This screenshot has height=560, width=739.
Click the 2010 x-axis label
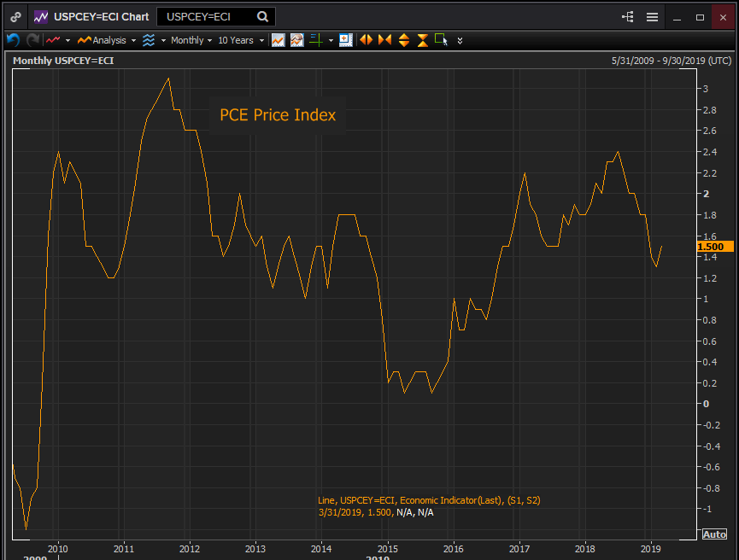coord(57,549)
